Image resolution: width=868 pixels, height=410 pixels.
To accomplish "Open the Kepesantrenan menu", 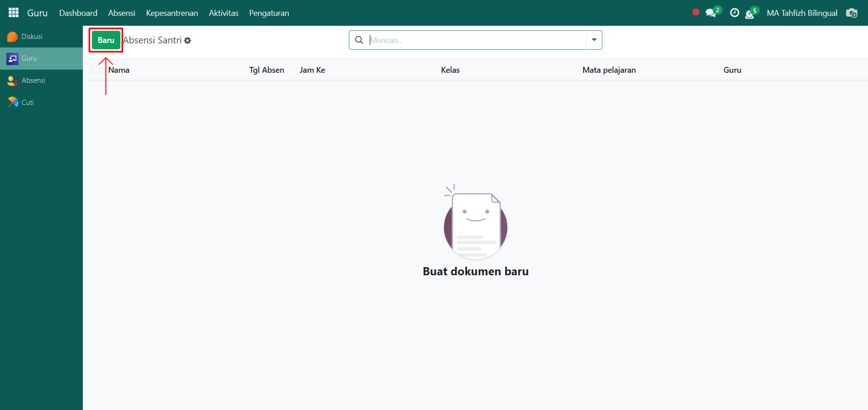I will tap(172, 13).
